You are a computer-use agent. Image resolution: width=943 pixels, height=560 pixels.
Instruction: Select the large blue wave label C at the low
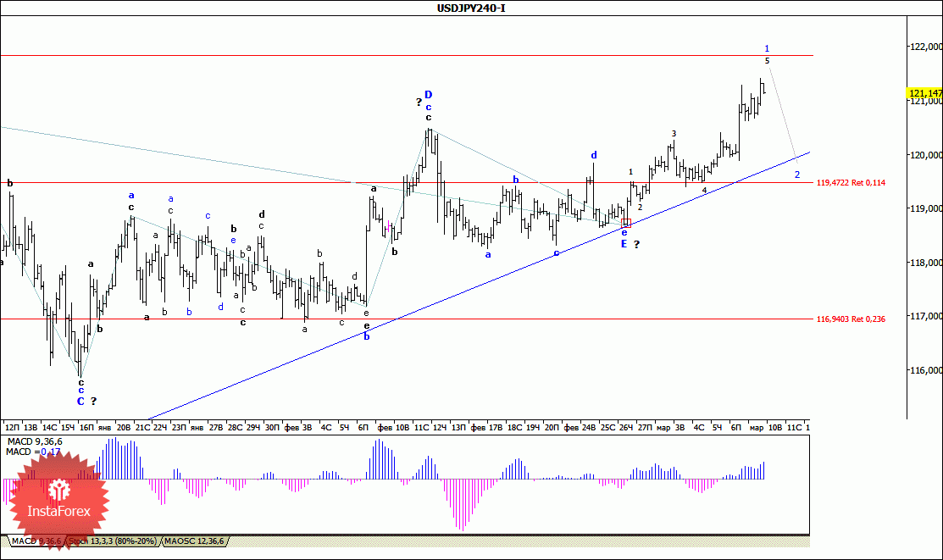[x=80, y=402]
